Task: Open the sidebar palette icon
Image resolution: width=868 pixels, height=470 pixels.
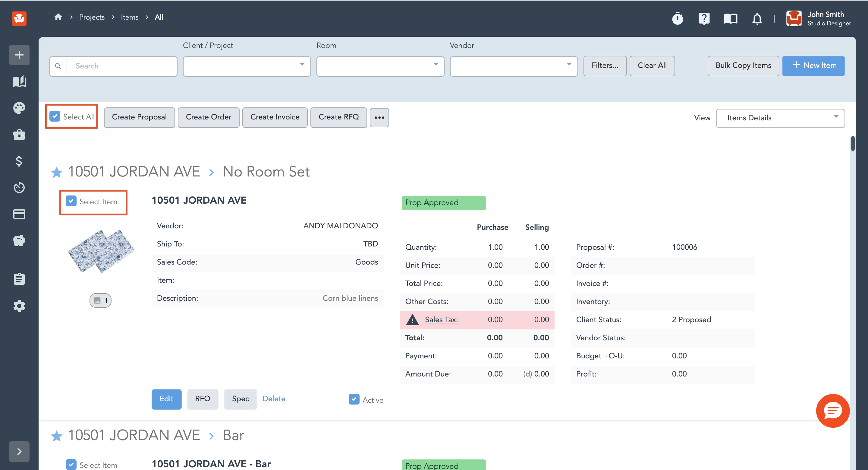Action: [x=19, y=108]
